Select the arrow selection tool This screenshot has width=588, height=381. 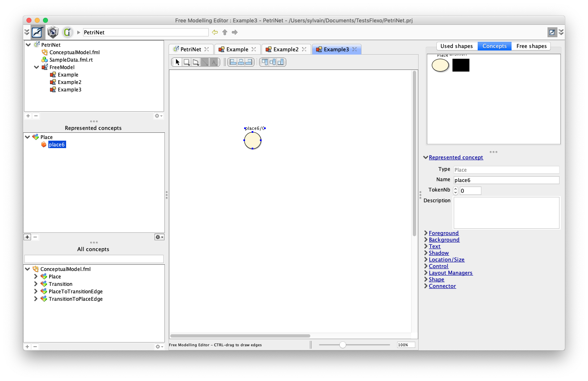(x=177, y=62)
